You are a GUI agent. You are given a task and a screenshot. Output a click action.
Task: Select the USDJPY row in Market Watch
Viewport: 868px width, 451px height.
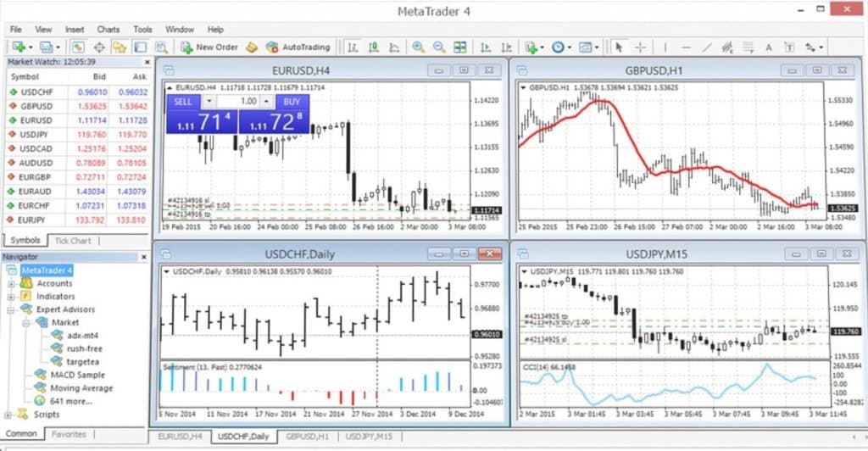(x=77, y=135)
